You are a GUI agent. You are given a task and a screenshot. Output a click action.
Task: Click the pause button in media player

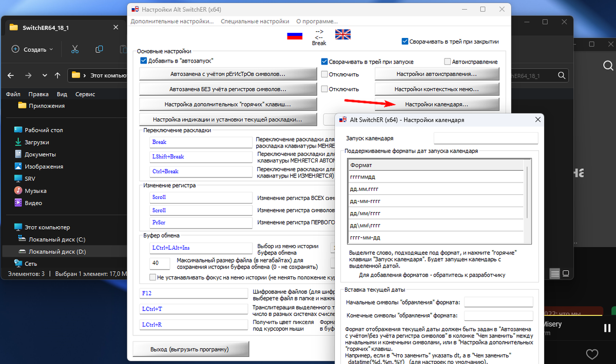[607, 328]
